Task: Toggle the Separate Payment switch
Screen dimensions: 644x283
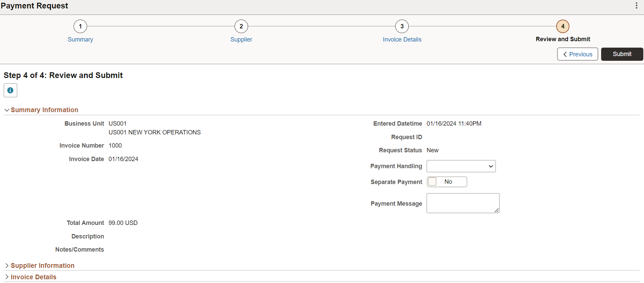Action: [447, 182]
